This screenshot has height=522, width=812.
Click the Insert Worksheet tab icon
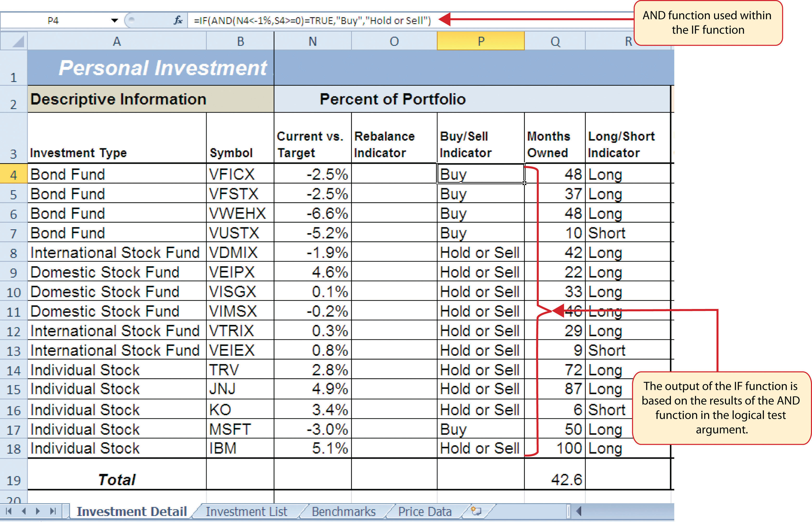[476, 511]
